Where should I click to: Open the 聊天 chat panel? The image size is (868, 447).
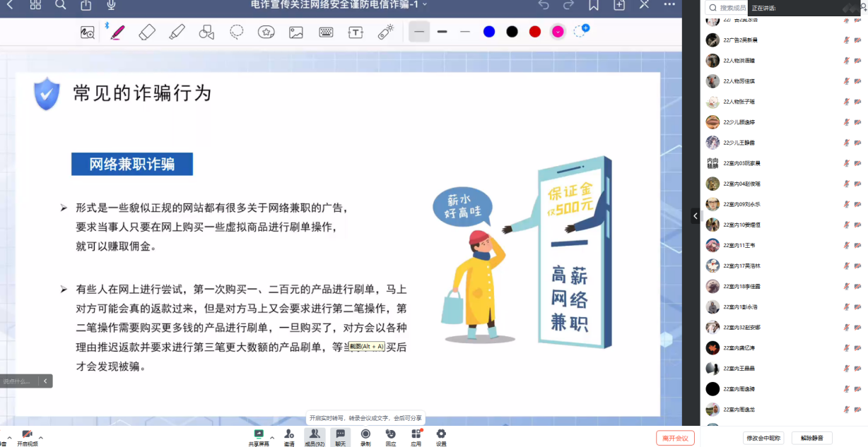pyautogui.click(x=340, y=437)
